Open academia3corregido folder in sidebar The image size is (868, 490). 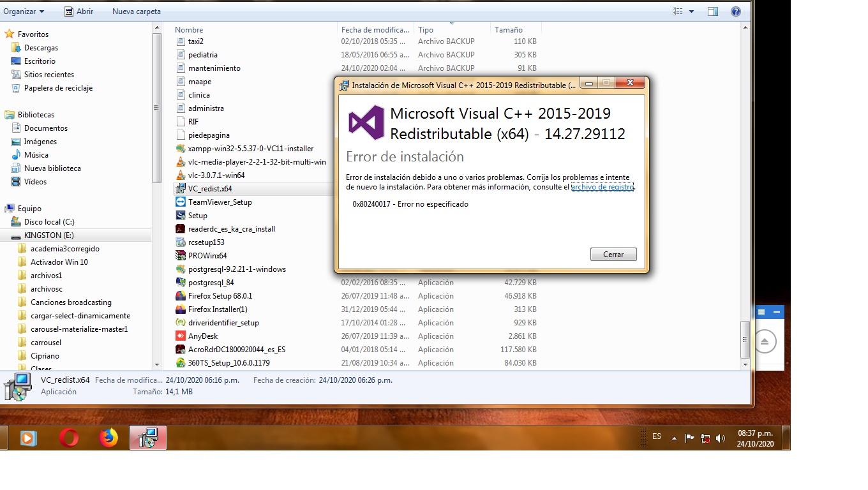tap(65, 249)
